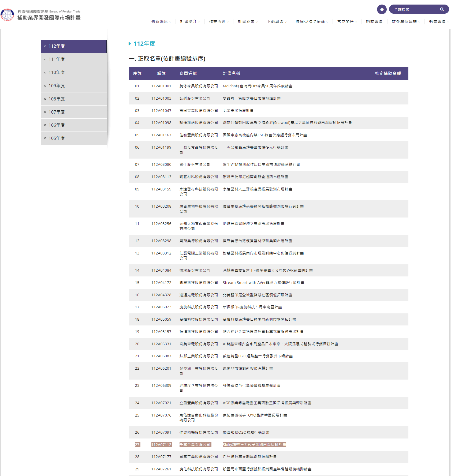Click company 貝斯美德股份有限公司
Screen dimensions: 451x476
pos(199,241)
